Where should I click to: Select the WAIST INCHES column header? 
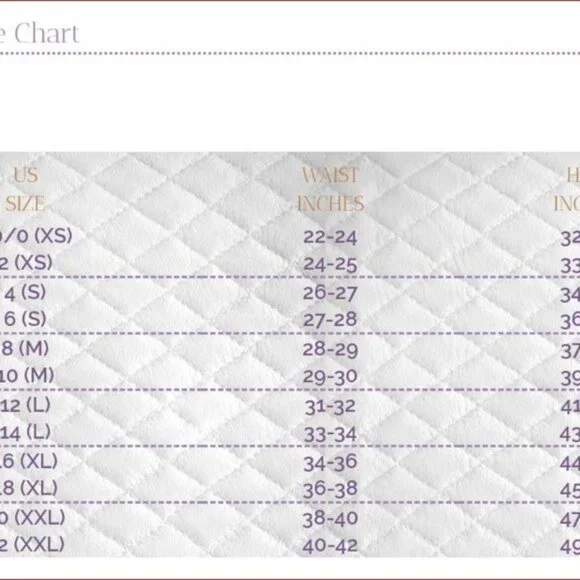point(330,189)
